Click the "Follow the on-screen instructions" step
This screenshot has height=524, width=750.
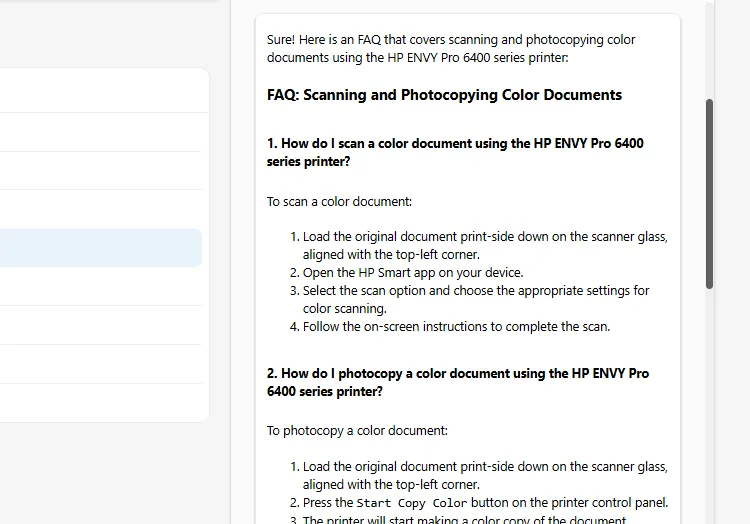[456, 326]
